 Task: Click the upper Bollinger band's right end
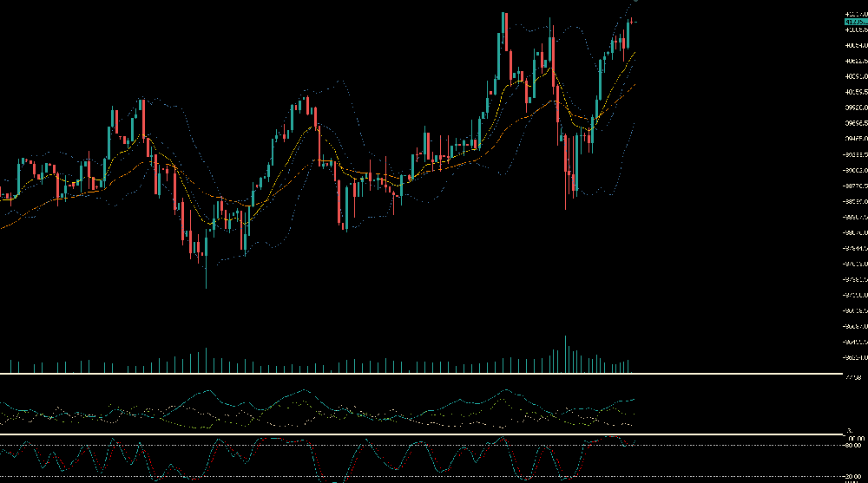(x=635, y=3)
